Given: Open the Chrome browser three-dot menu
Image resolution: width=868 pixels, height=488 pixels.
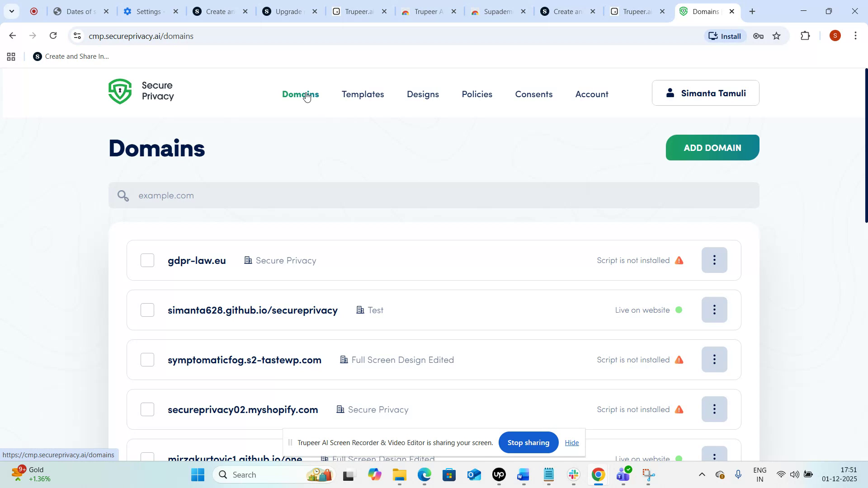Looking at the screenshot, I should click(856, 36).
